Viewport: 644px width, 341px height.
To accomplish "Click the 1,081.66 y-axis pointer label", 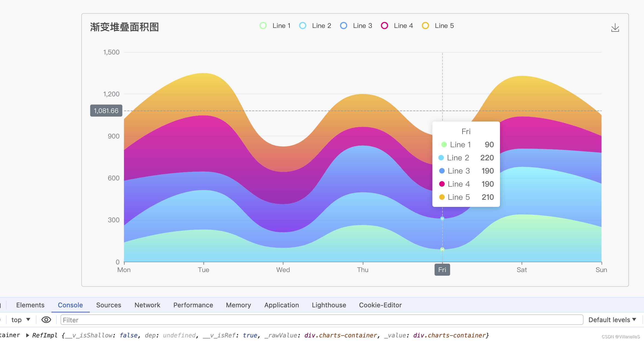I will point(106,111).
